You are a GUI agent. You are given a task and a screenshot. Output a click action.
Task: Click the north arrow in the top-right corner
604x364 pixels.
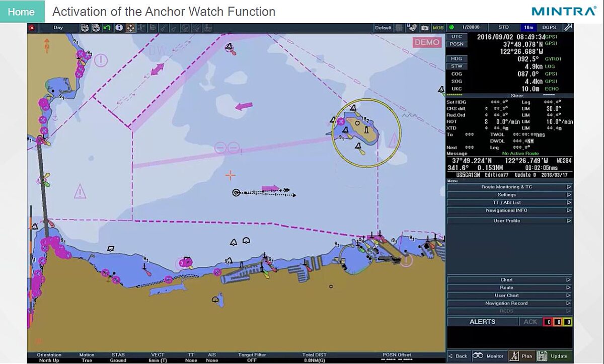pyautogui.click(x=568, y=28)
